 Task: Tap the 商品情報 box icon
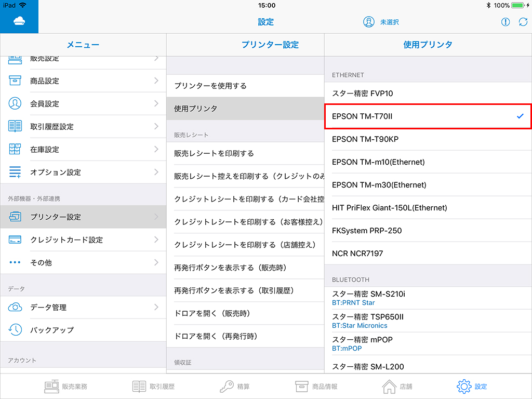302,387
